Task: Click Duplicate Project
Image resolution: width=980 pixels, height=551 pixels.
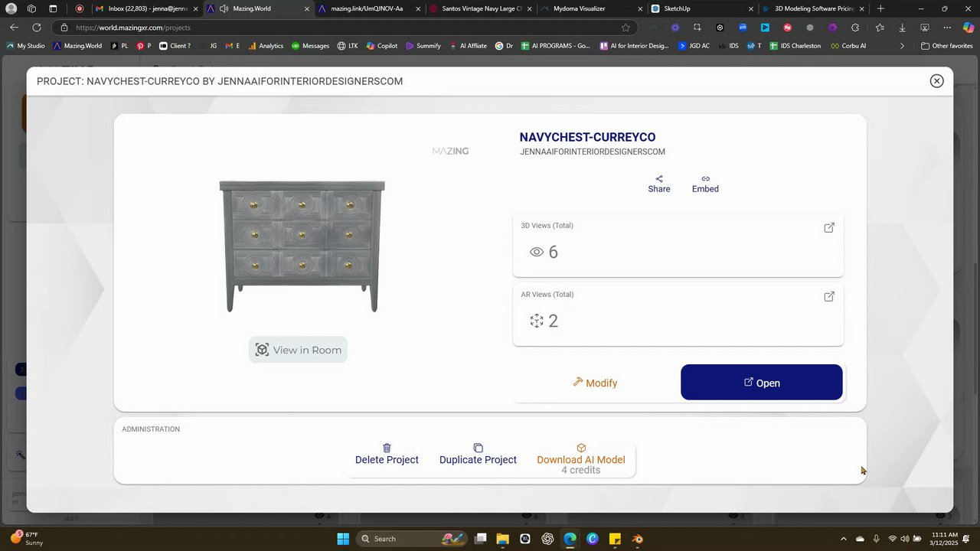Action: 478,454
